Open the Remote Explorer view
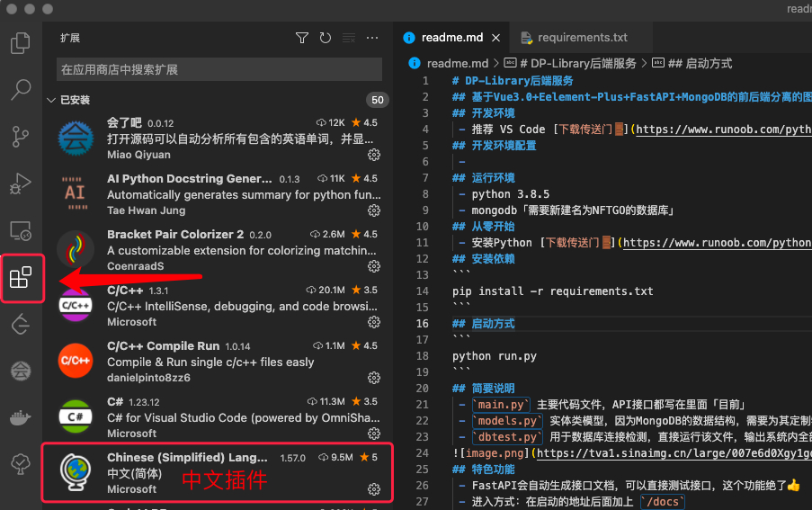Image resolution: width=812 pixels, height=510 pixels. (21, 230)
